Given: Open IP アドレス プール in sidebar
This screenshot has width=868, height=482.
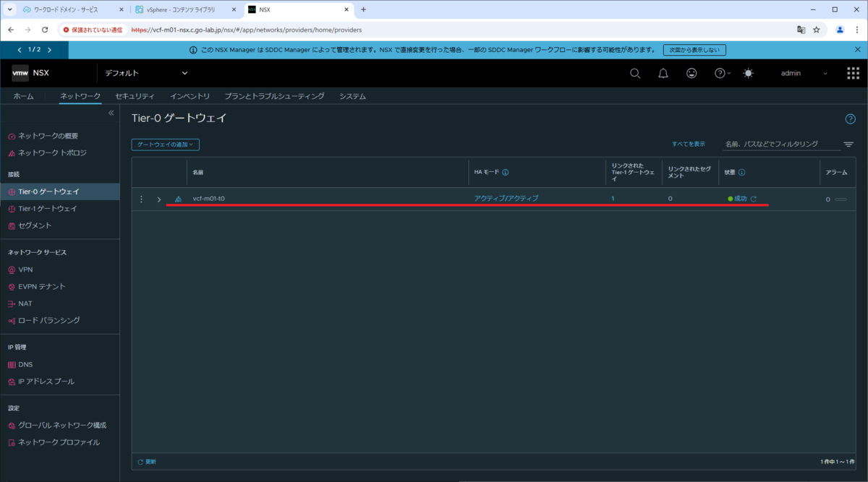Looking at the screenshot, I should tap(46, 381).
